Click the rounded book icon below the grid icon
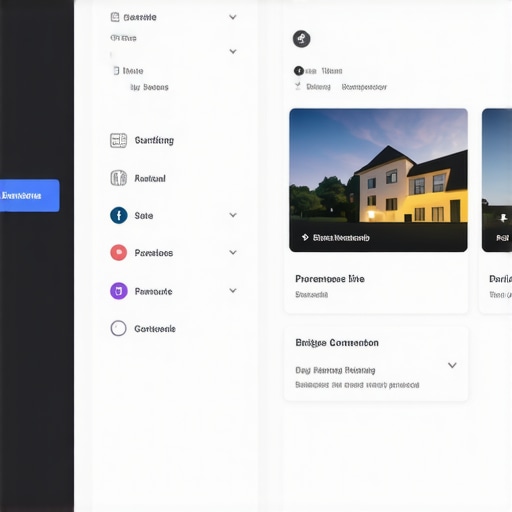This screenshot has width=512, height=512. tap(118, 178)
